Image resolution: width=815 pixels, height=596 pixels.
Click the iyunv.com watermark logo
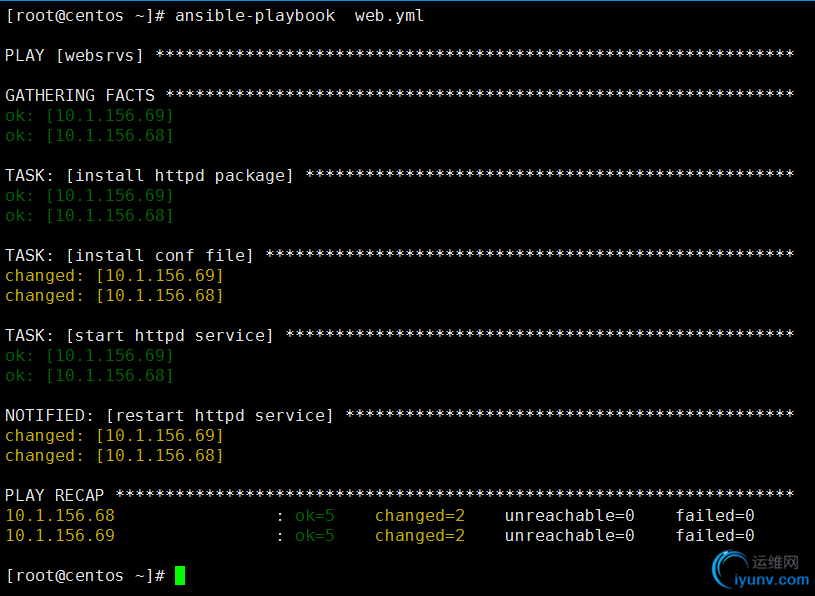761,571
